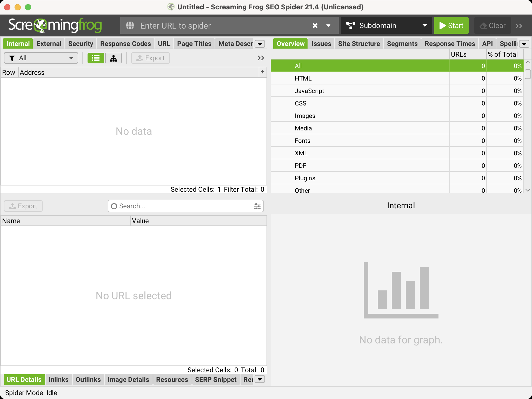Expand the filter bar double-chevron icon
532x399 pixels.
261,58
